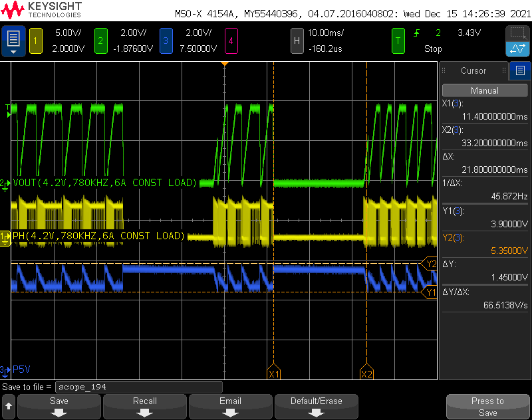Viewport: 532px width, 420px height.
Task: Select the X1 cursor value 11.400000000ms
Action: 495,116
